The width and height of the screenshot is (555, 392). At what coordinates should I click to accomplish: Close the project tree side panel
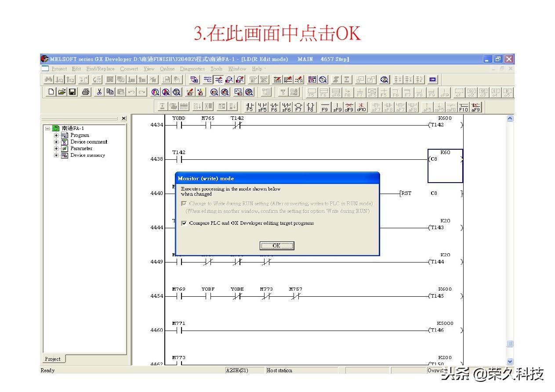coord(123,119)
